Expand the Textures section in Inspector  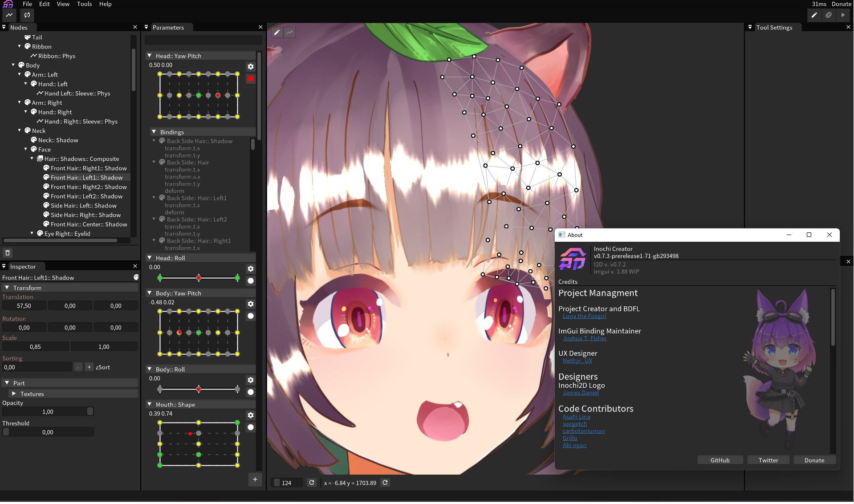coord(14,394)
